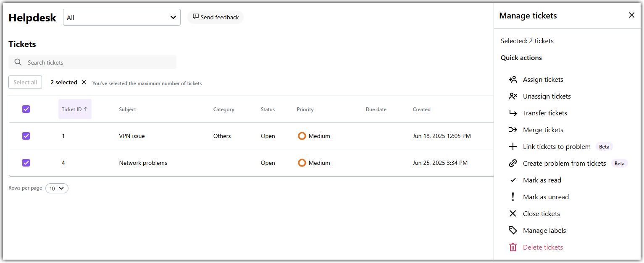Viewport: 644px width, 263px height.
Task: Choose Mark as read quick action
Action: tap(541, 180)
